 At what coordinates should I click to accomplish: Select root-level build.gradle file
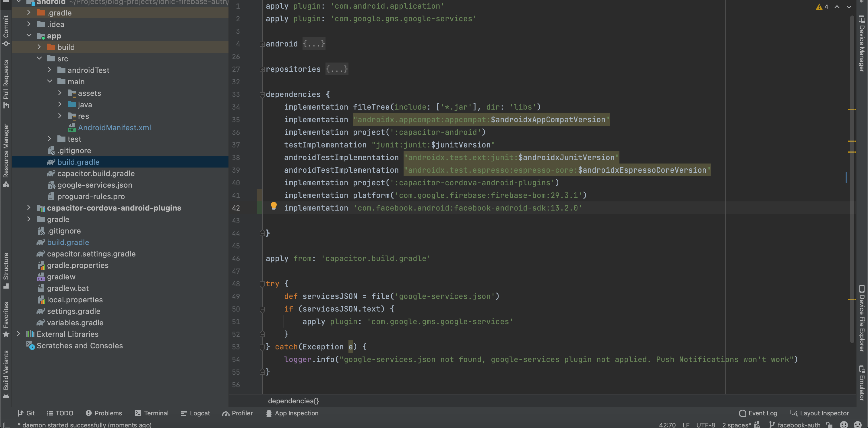[x=63, y=242]
